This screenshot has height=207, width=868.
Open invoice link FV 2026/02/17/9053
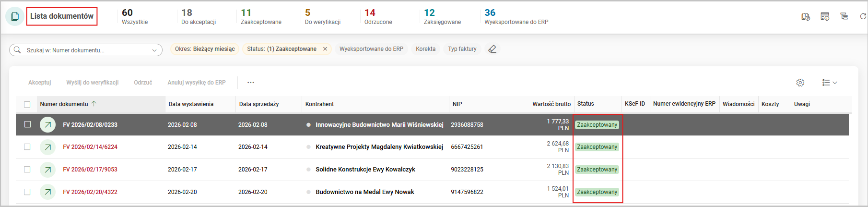tap(90, 170)
